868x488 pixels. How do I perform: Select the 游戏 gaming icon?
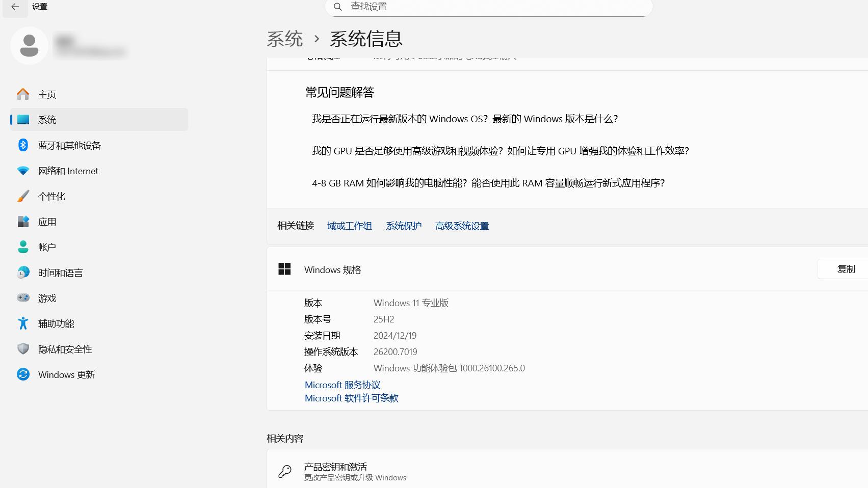tap(47, 298)
